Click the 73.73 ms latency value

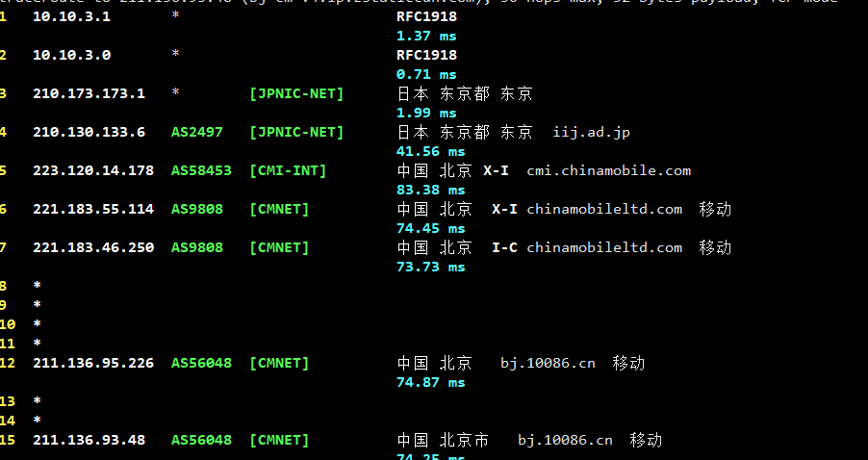pyautogui.click(x=430, y=267)
